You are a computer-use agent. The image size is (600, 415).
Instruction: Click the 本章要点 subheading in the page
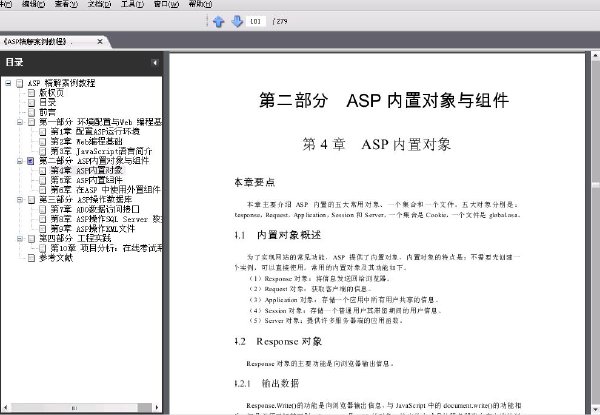pos(254,182)
